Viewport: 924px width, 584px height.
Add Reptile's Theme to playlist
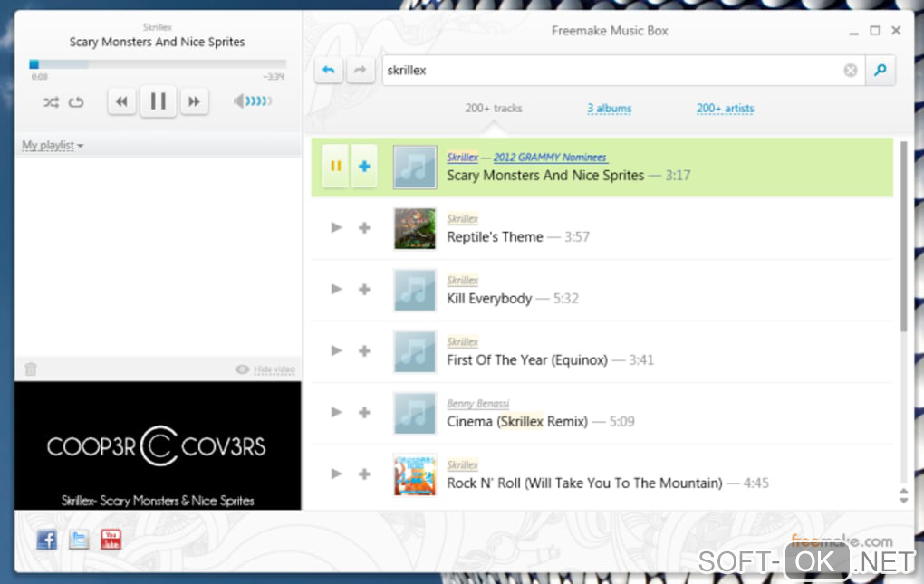click(364, 227)
